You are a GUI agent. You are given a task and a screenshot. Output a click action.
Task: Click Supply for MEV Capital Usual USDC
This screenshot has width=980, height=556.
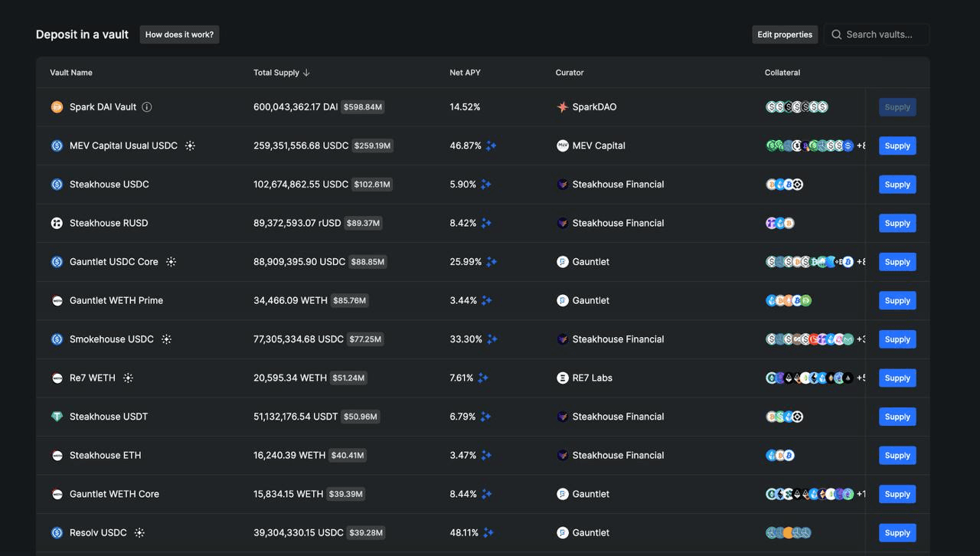(x=897, y=146)
